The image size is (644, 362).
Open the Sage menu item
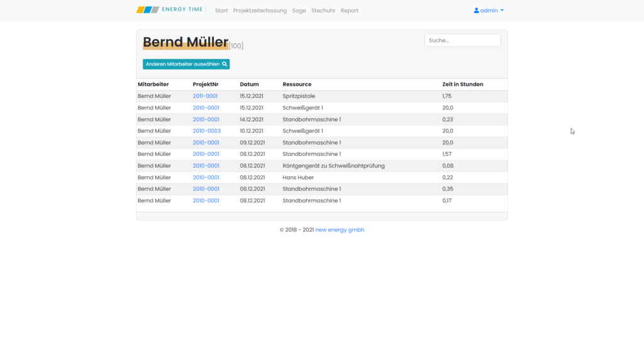(299, 11)
